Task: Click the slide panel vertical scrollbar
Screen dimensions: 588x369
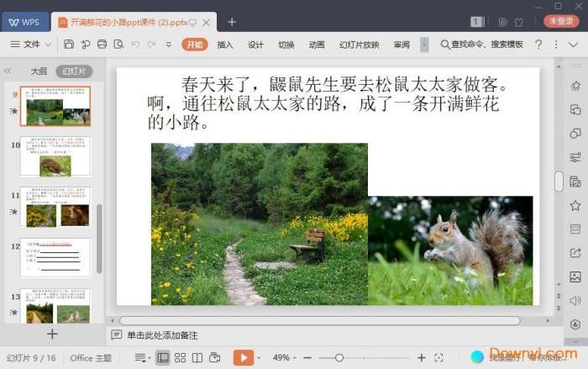Action: click(x=99, y=239)
